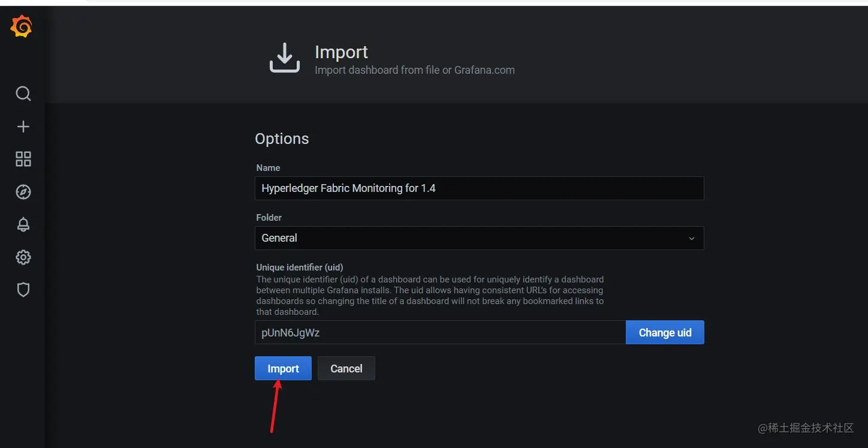This screenshot has width=868, height=448.
Task: Click the Cancel button
Action: [346, 368]
